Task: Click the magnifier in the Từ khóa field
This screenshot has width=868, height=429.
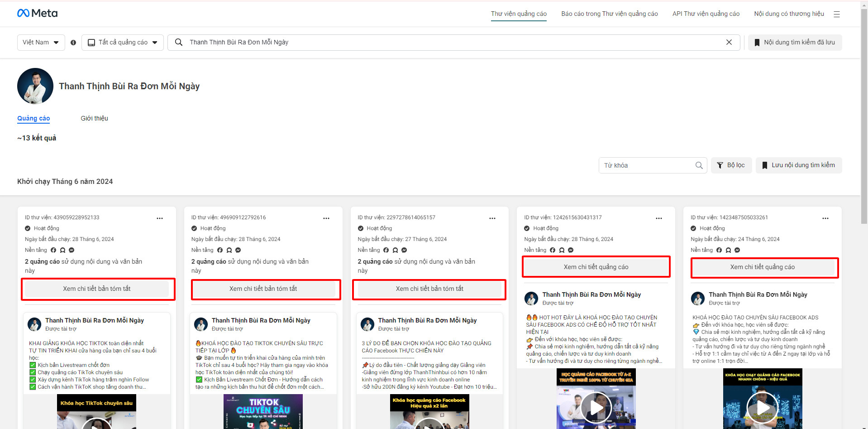Action: (x=699, y=165)
